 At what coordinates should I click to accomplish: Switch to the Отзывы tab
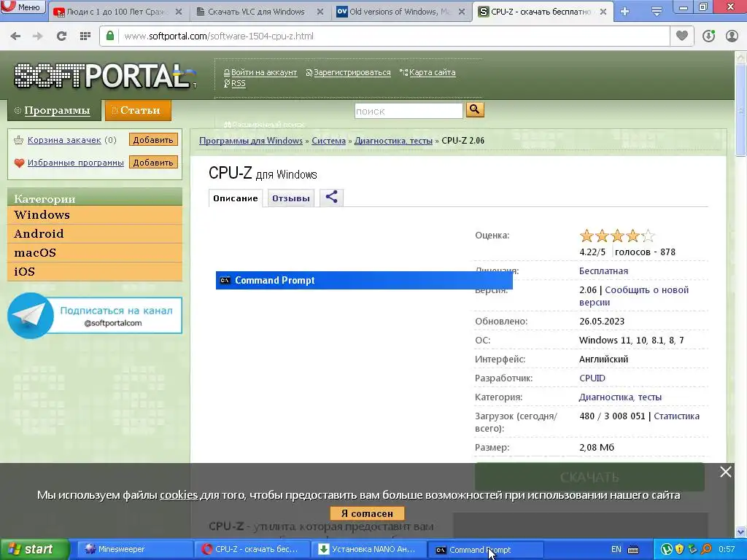pyautogui.click(x=290, y=198)
